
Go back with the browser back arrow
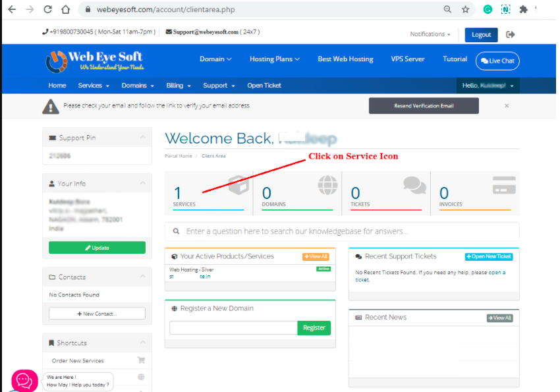pyautogui.click(x=12, y=9)
